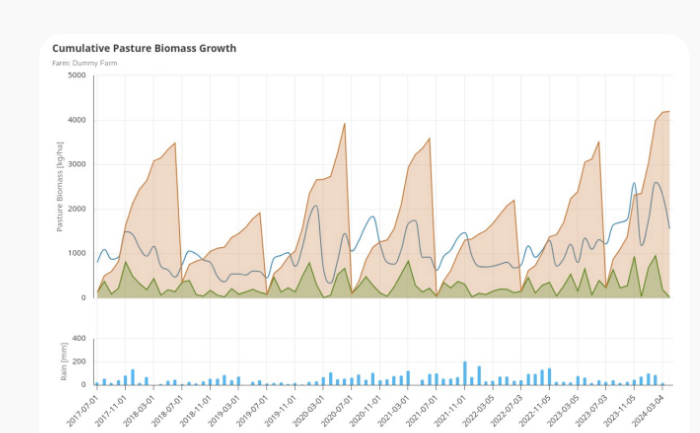Click the 2021-07-01 date label
Image resolution: width=700 pixels, height=433 pixels.
[422, 411]
